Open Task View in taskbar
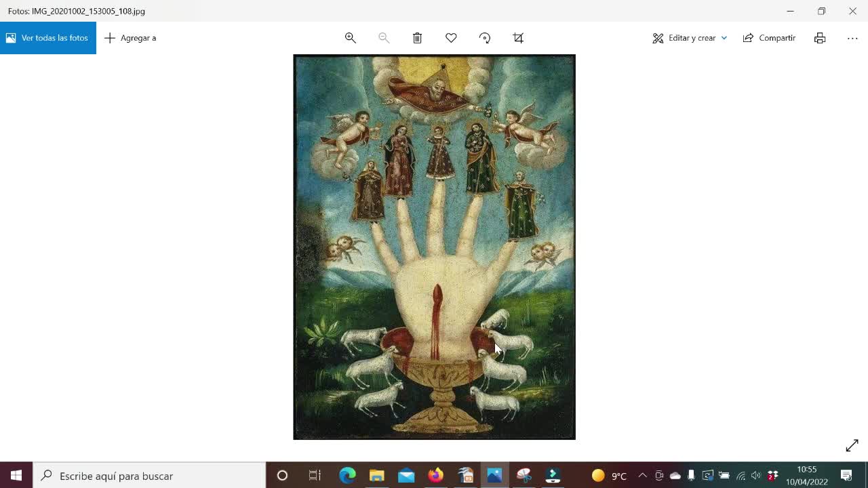 tap(315, 476)
